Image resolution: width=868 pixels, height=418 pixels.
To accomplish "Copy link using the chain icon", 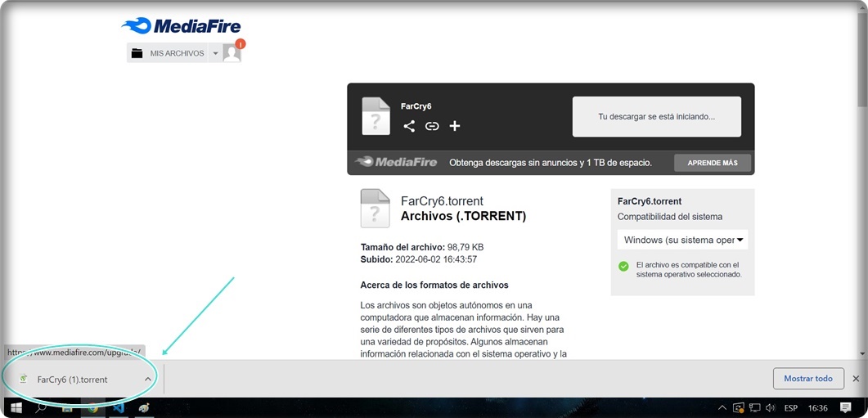I will 432,126.
